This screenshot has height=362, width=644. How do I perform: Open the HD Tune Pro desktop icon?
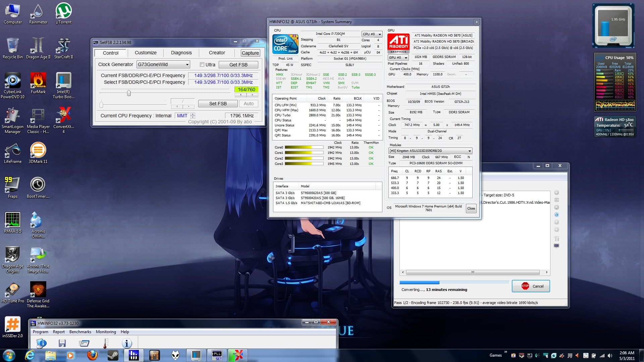[x=13, y=292]
